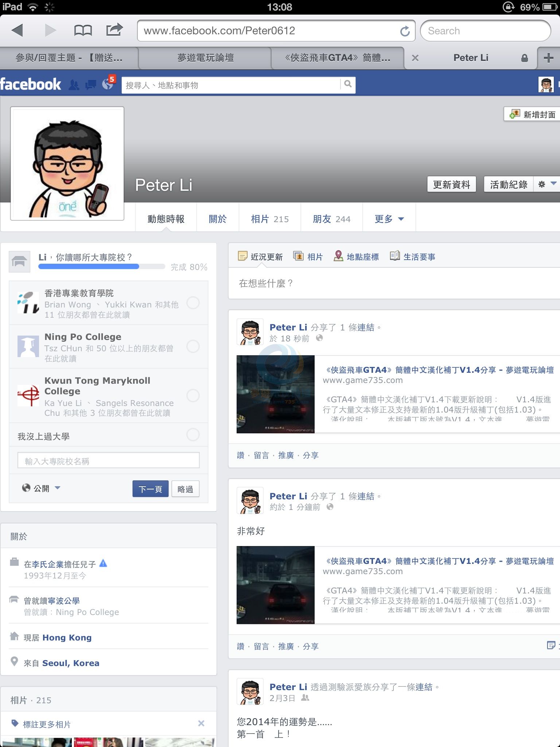Choose the 生活要事 life event option
This screenshot has width=560, height=747.
click(x=412, y=257)
